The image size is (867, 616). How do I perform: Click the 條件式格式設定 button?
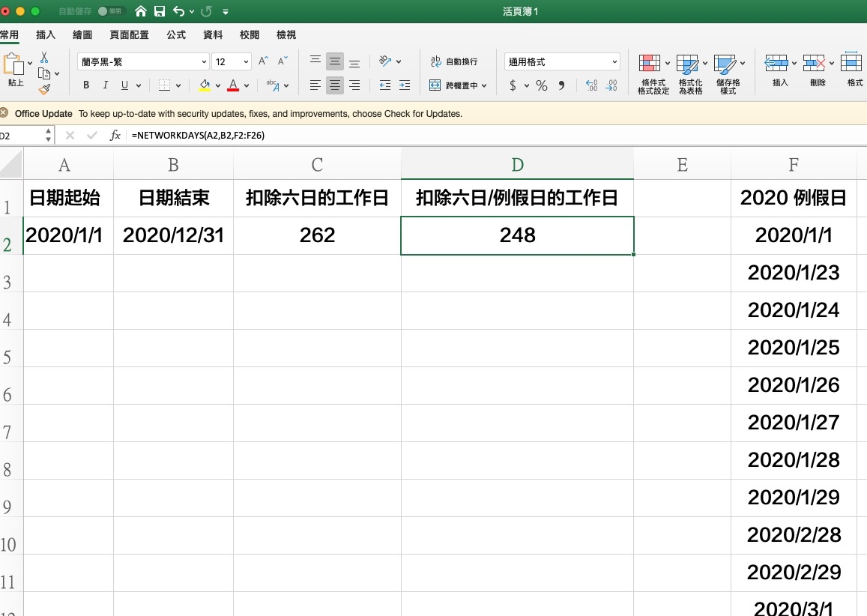(653, 73)
